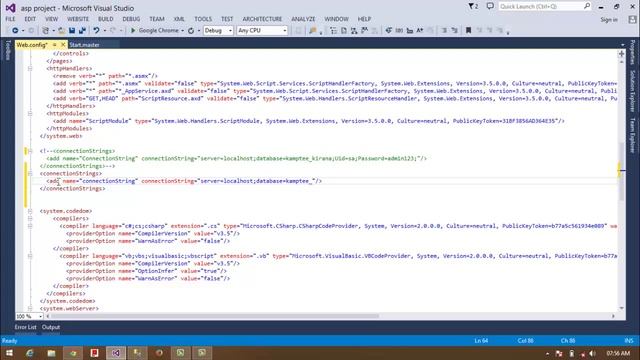
Task: Open the Team Explorer side tab
Action: tap(633, 135)
